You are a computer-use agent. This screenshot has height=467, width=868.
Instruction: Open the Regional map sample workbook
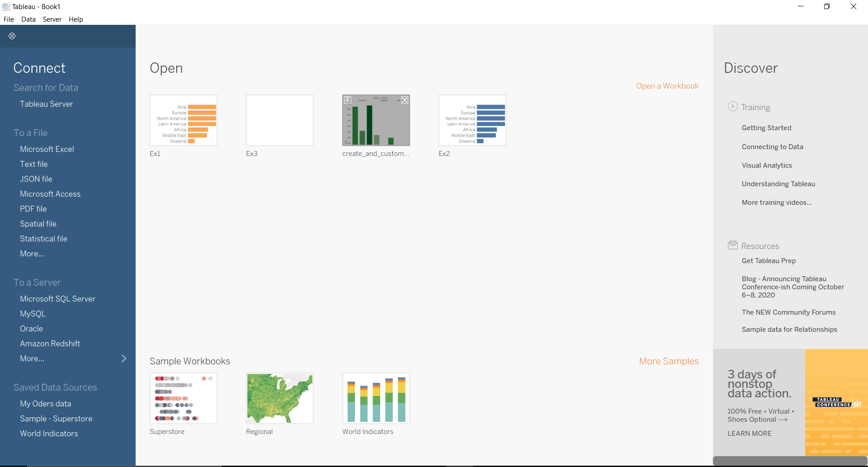279,398
